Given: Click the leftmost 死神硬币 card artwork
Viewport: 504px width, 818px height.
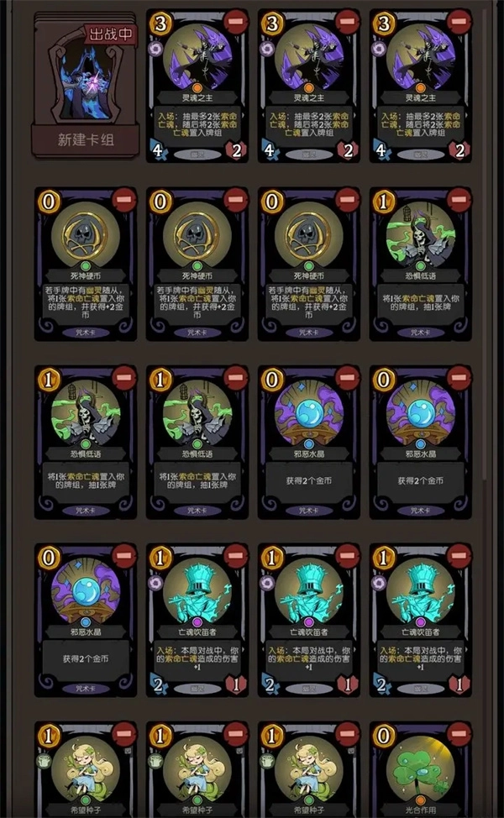Looking at the screenshot, I should (x=86, y=236).
